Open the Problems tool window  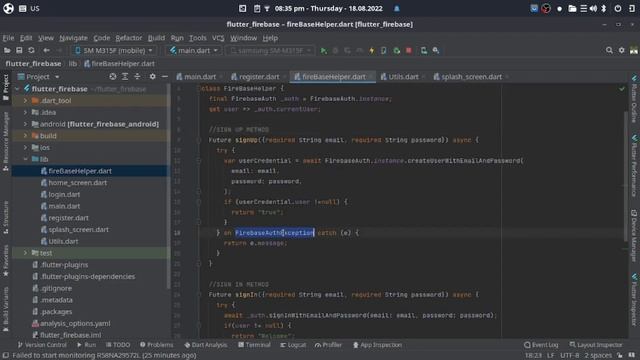[x=156, y=345]
